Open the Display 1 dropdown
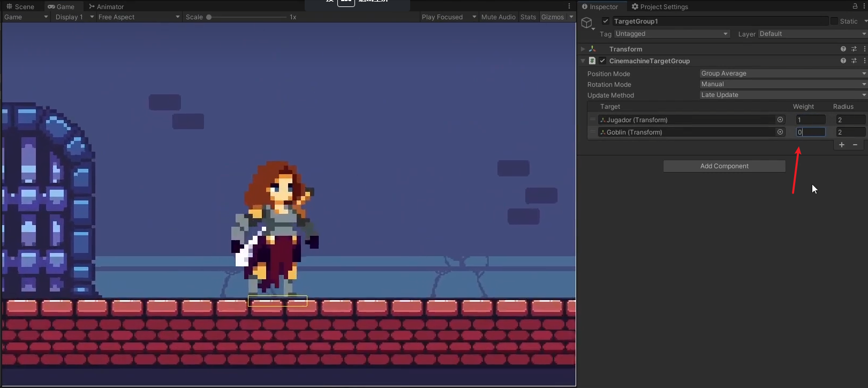The height and width of the screenshot is (388, 868). tap(74, 17)
